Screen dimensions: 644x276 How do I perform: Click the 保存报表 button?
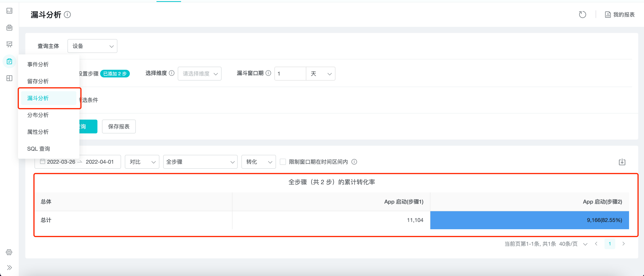pyautogui.click(x=119, y=126)
